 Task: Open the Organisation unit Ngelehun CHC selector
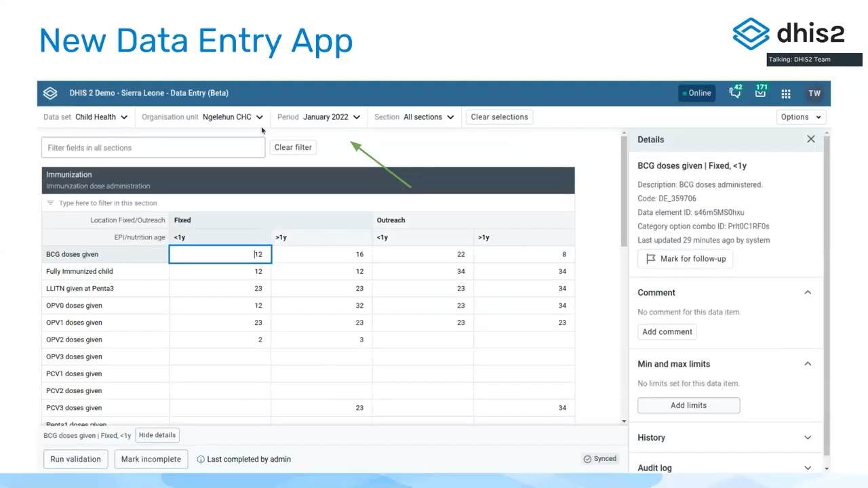click(x=202, y=117)
